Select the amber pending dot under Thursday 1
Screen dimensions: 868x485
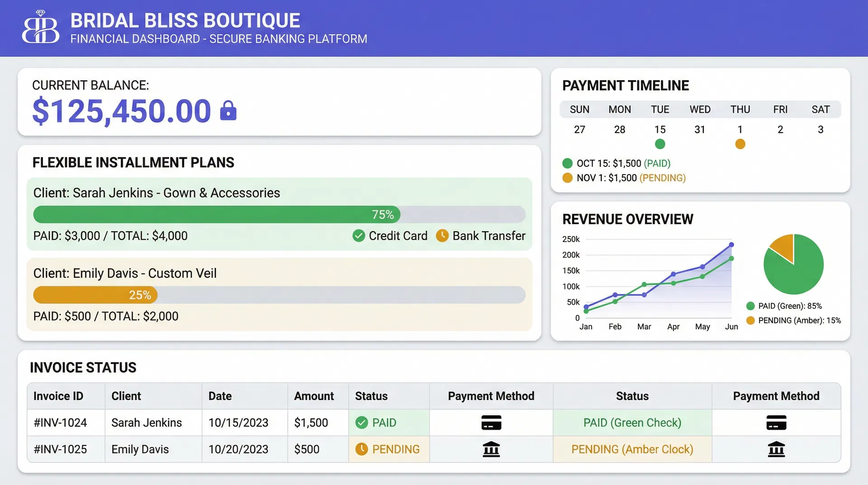(x=740, y=144)
